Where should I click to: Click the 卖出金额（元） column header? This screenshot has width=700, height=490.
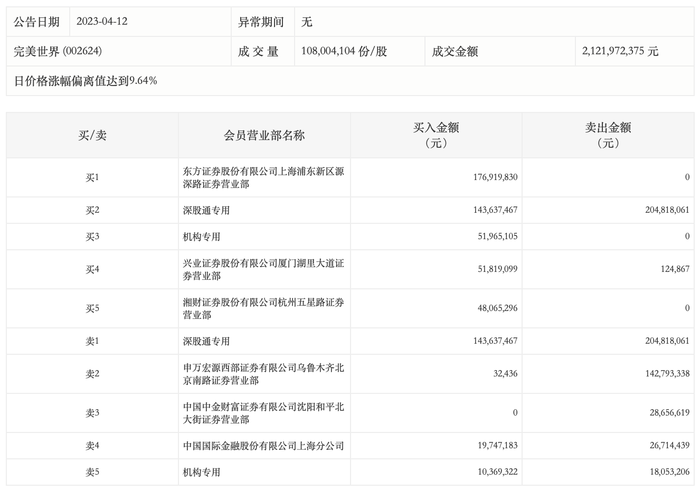coord(608,135)
